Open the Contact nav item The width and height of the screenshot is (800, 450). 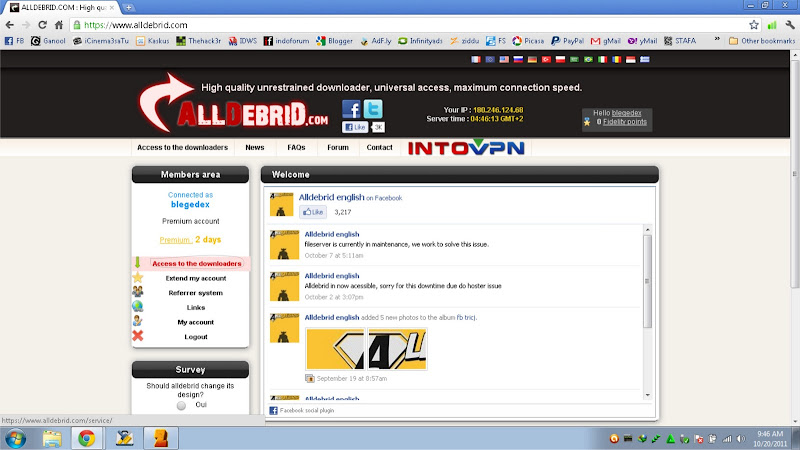pos(380,147)
